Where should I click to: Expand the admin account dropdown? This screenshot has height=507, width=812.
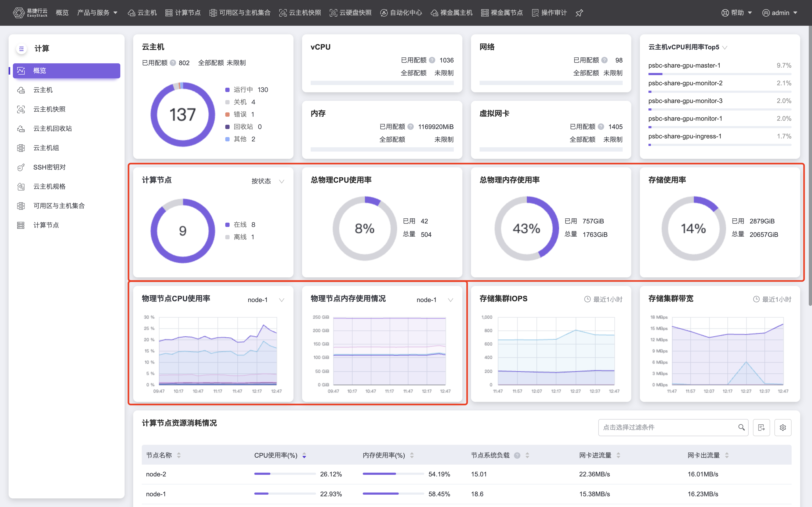pyautogui.click(x=780, y=13)
